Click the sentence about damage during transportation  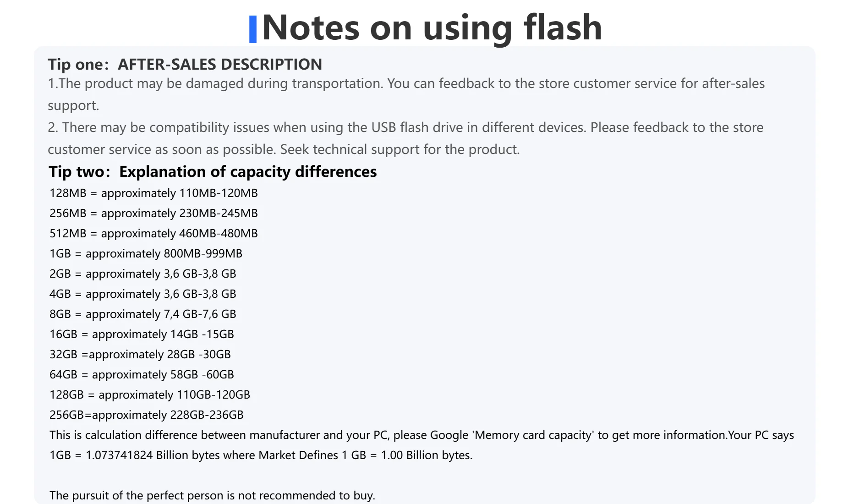point(406,84)
